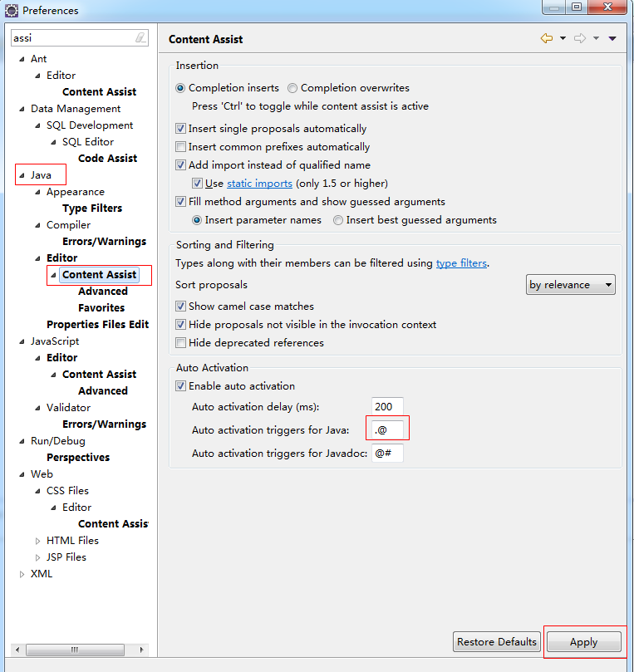The width and height of the screenshot is (634, 672).
Task: Select Insert parameter names option
Action: click(197, 220)
